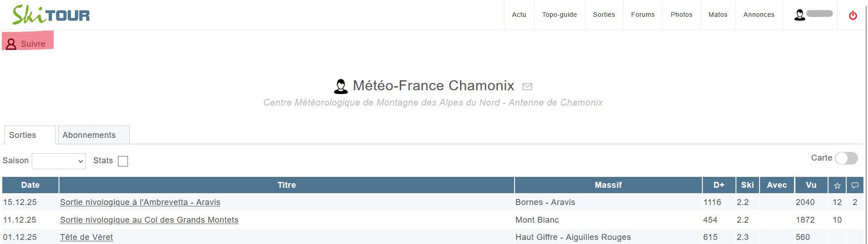This screenshot has width=868, height=244.
Task: Click the user account avatar icon
Action: [x=799, y=15]
